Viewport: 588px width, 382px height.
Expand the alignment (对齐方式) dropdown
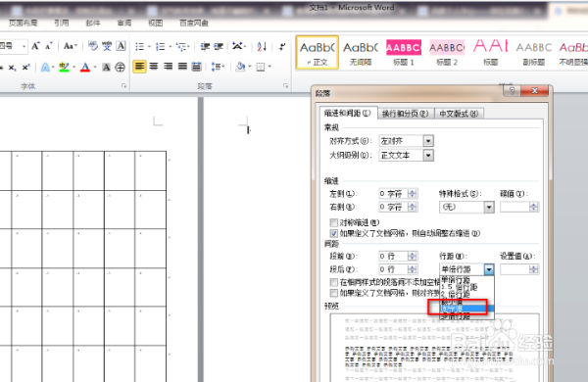[428, 141]
